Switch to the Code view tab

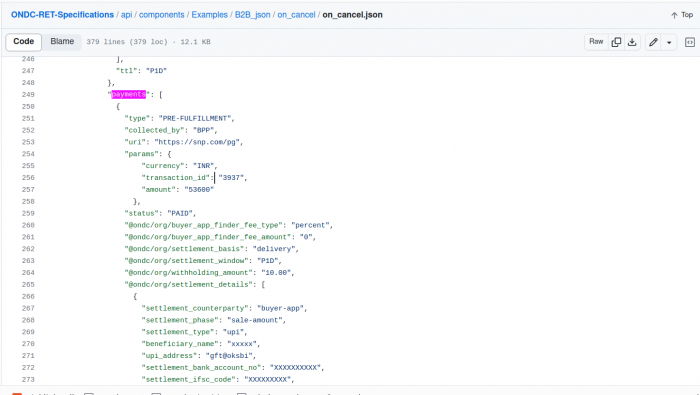24,42
